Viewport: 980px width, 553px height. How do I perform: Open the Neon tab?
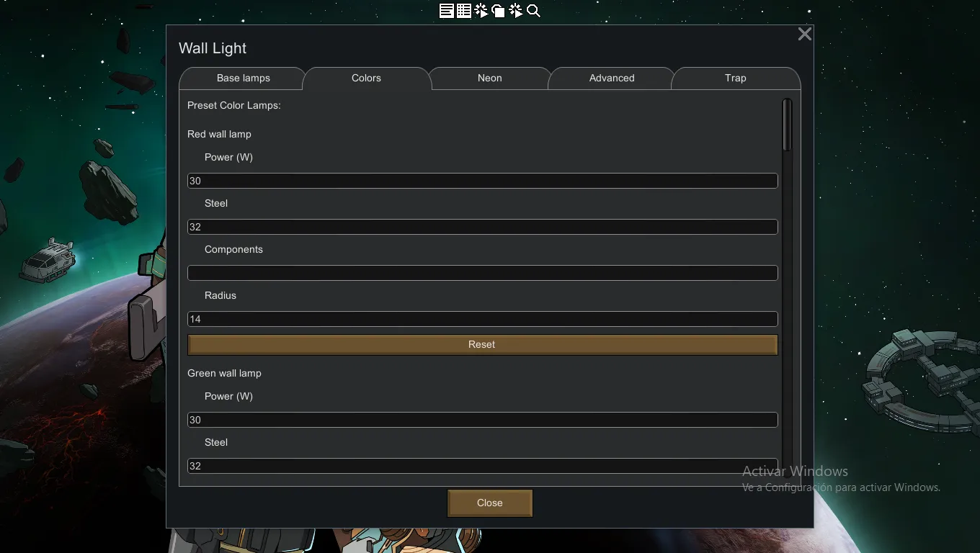pos(489,78)
